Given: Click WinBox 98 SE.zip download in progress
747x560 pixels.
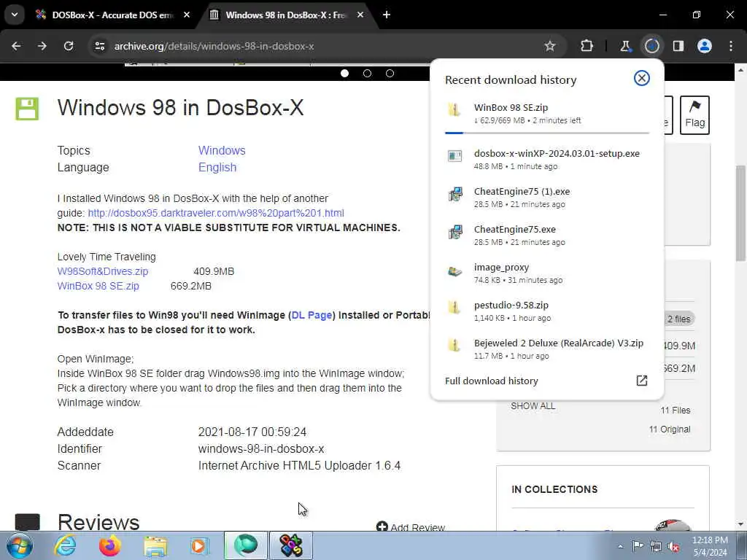Looking at the screenshot, I should 546,113.
